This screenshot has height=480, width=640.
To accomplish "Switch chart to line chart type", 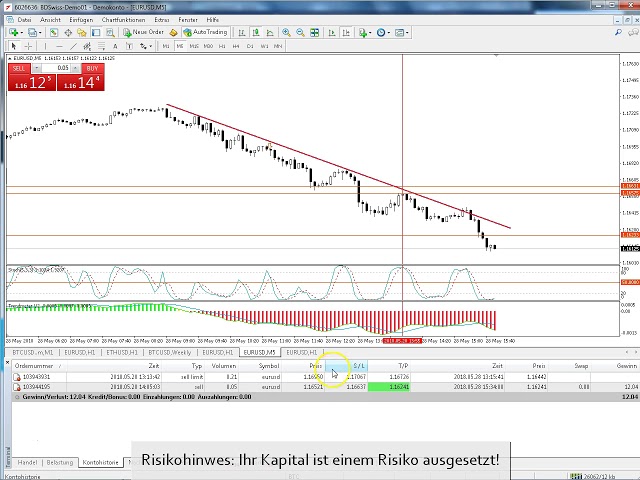I will [270, 32].
